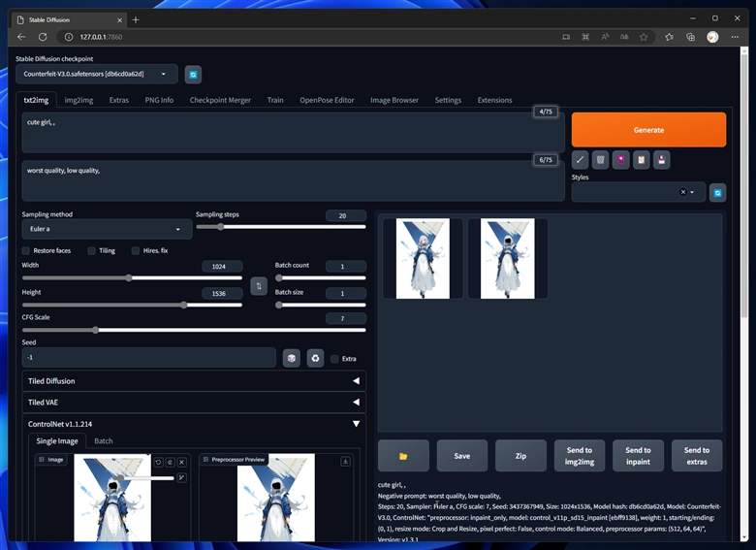Enable the Restore faces checkbox
This screenshot has height=550, width=756.
coord(27,250)
